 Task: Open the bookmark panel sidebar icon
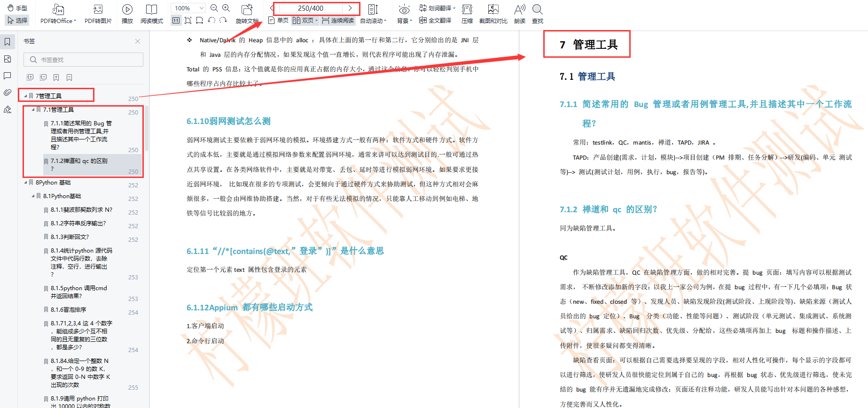coord(8,42)
